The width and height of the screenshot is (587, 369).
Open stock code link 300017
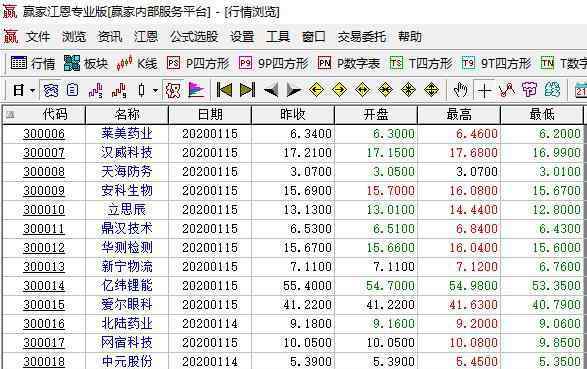[44, 343]
